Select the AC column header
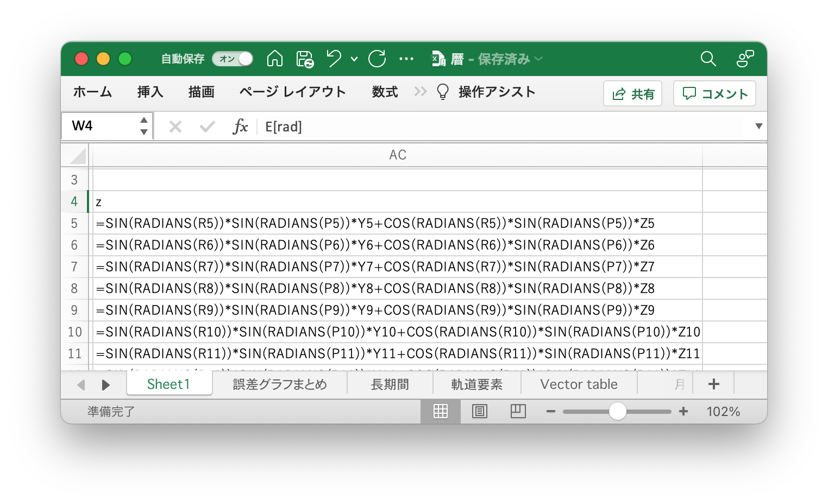The image size is (828, 504). (398, 155)
